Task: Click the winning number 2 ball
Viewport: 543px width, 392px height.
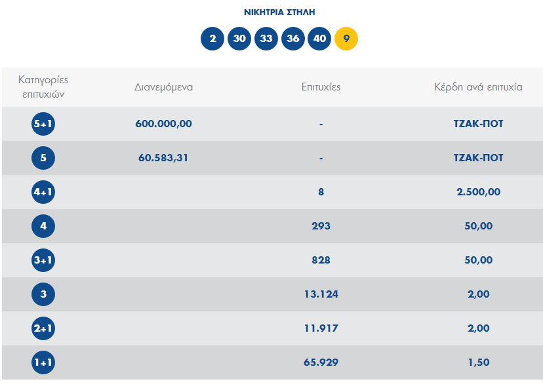Action: tap(212, 39)
